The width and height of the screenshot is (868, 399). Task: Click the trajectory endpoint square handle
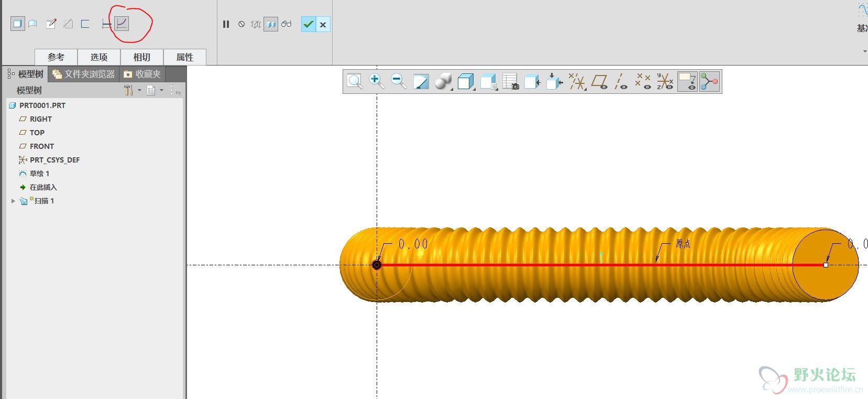coord(826,265)
